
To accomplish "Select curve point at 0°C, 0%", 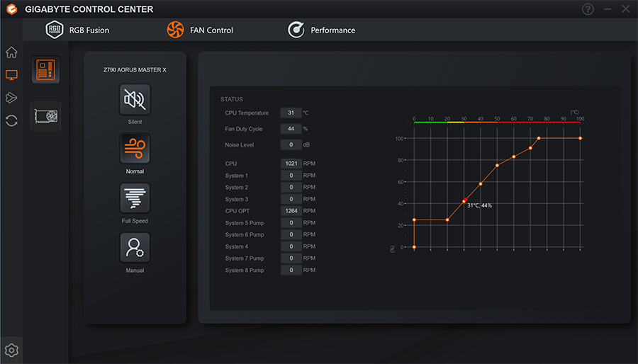I will pos(414,247).
